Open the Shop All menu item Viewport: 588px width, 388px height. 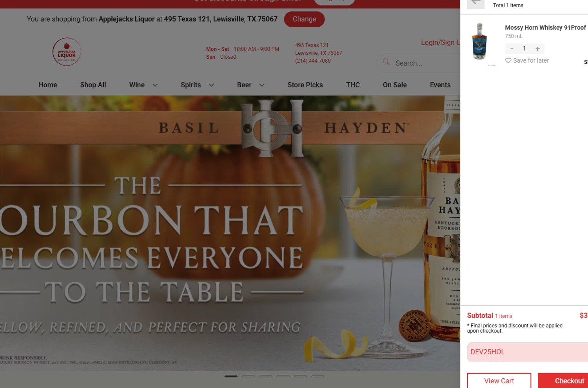click(x=93, y=85)
